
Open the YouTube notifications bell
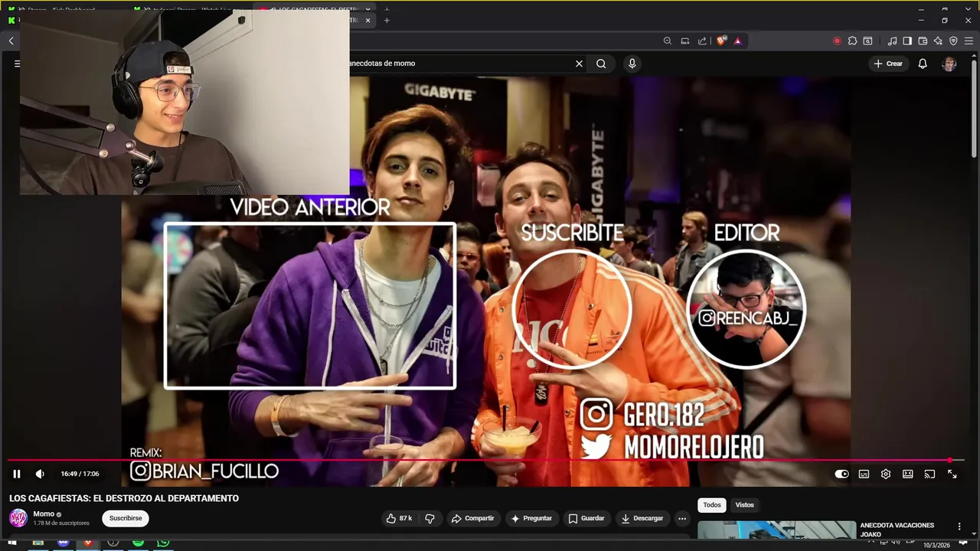point(923,64)
